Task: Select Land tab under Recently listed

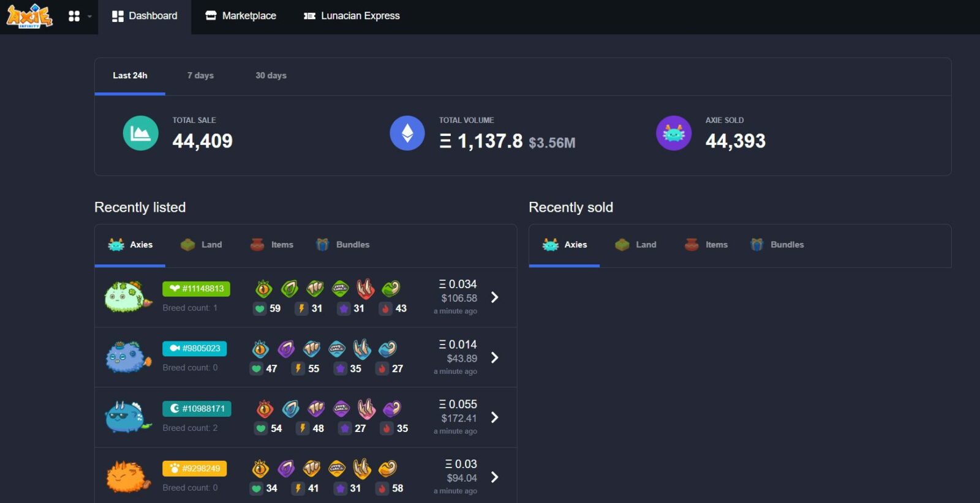Action: (201, 245)
